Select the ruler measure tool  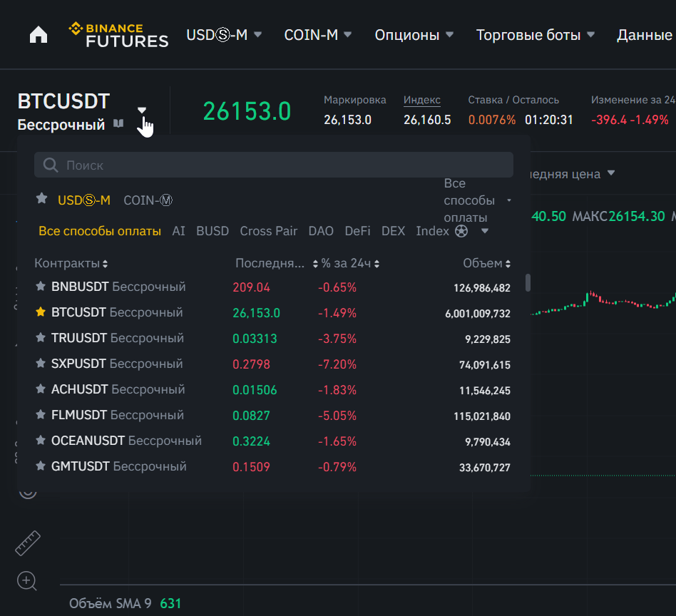coord(28,544)
